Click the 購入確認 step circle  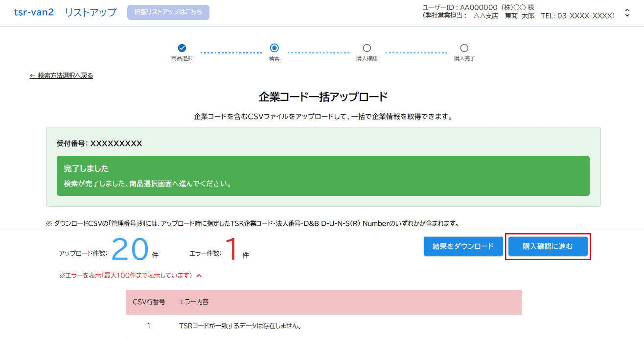coord(367,48)
